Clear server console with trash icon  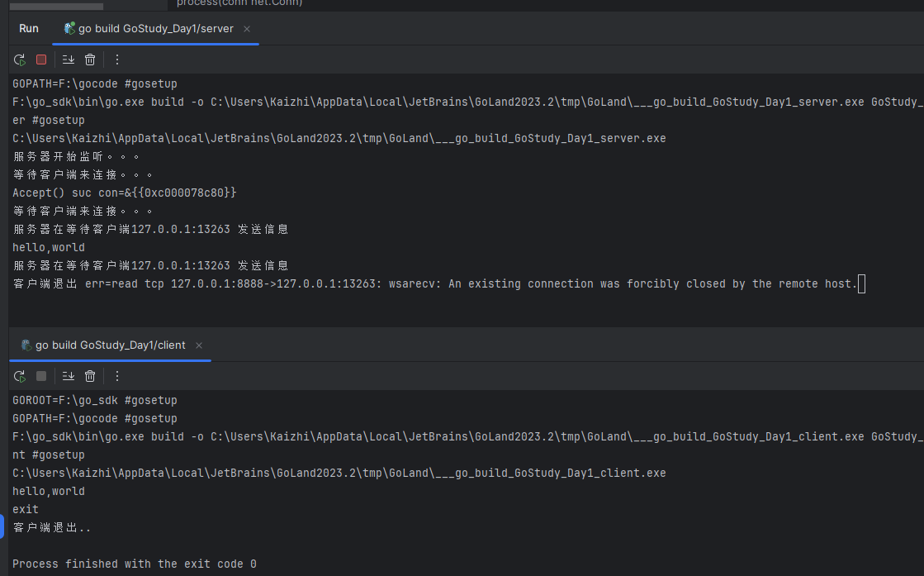(x=89, y=60)
